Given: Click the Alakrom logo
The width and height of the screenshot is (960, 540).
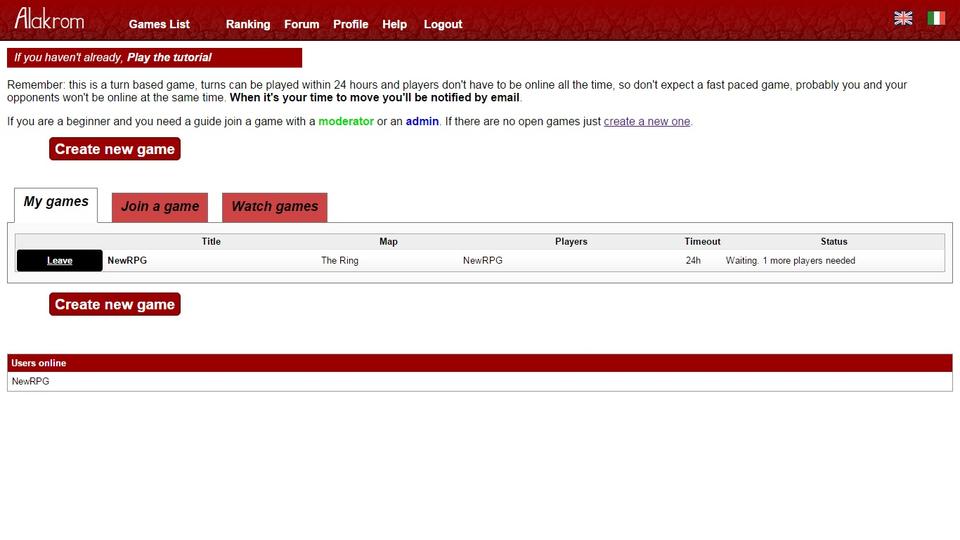Looking at the screenshot, I should (50, 19).
